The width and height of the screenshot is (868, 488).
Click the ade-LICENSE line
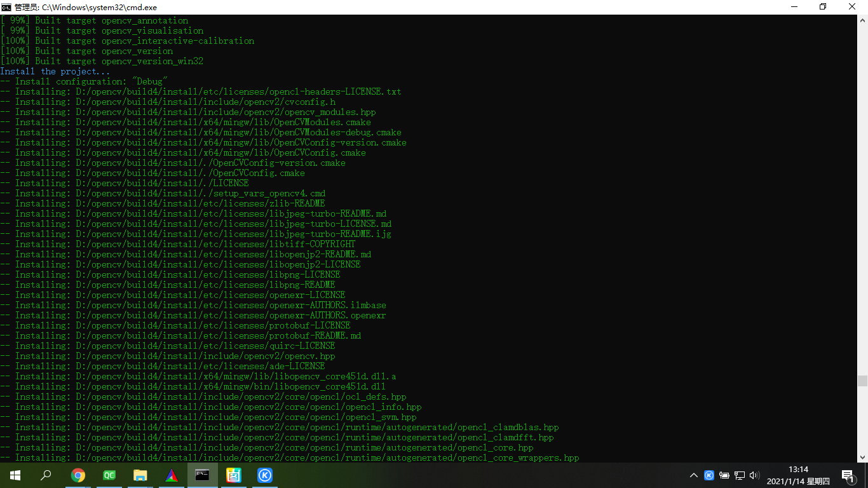163,366
